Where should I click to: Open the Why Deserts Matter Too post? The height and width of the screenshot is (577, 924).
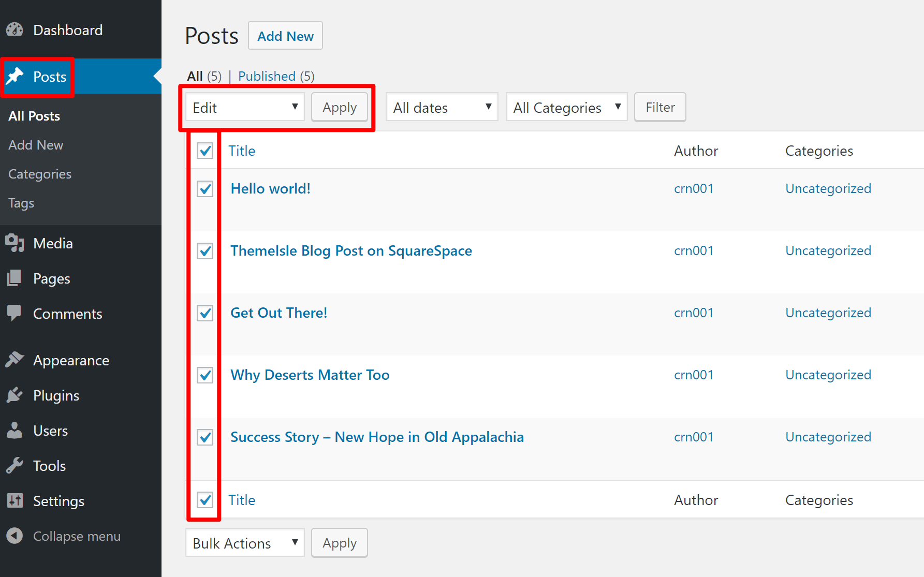click(x=310, y=375)
